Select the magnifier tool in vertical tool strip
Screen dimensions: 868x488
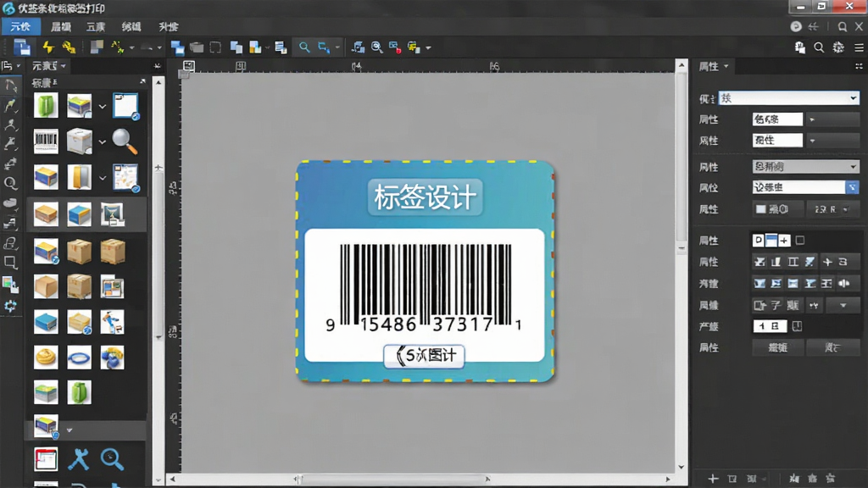[10, 183]
